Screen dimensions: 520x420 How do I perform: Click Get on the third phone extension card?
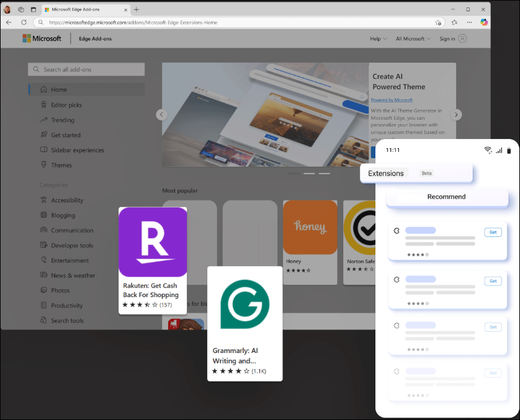pyautogui.click(x=493, y=327)
